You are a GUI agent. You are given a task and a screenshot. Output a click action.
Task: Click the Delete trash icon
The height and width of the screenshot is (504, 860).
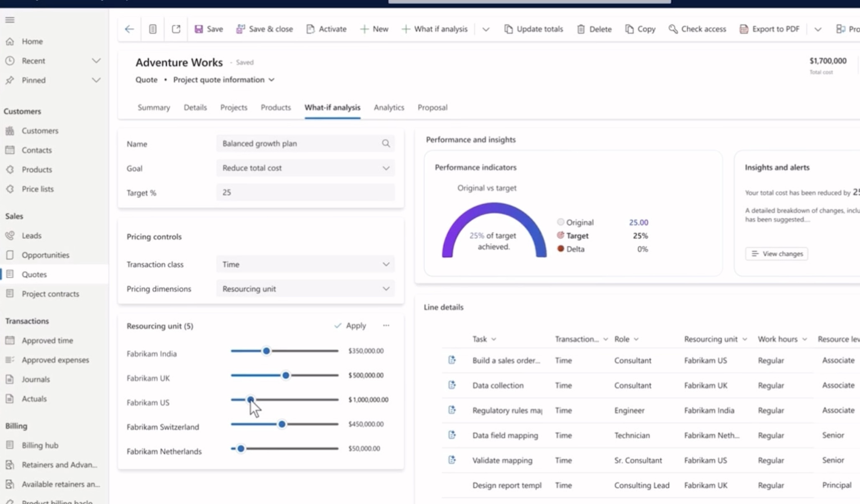pos(581,29)
